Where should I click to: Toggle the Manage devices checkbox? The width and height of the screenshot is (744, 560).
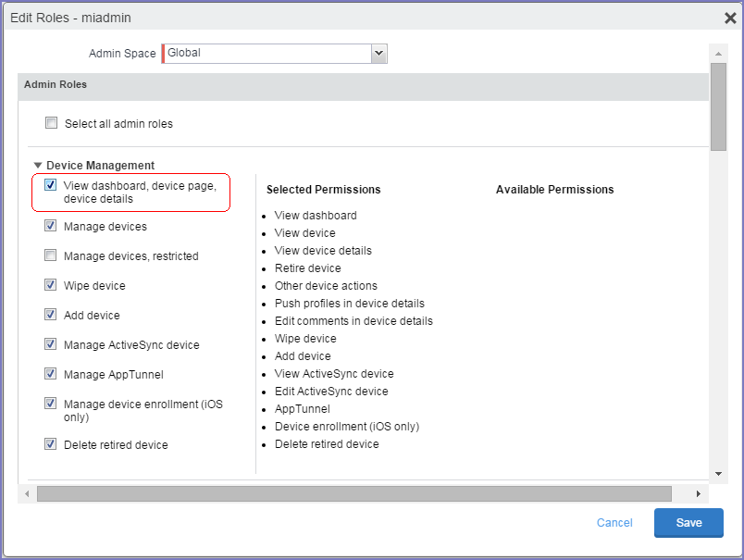point(50,226)
